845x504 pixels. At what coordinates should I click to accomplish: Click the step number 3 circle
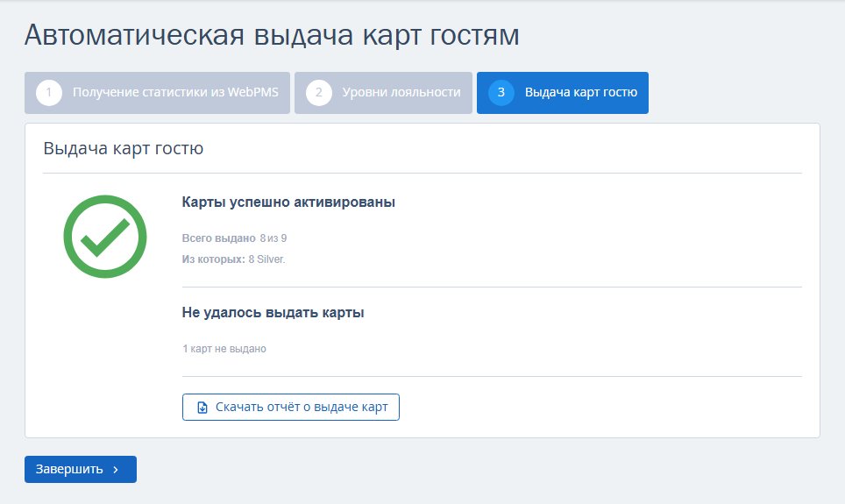pyautogui.click(x=501, y=93)
